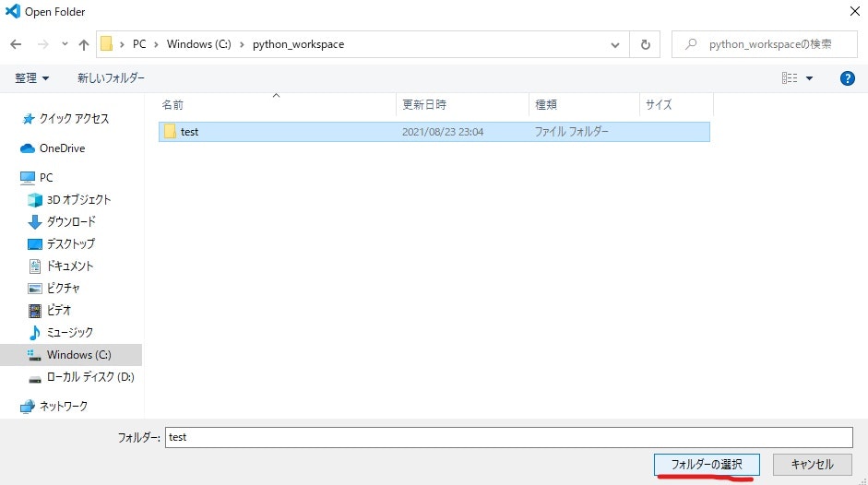868x485 pixels.
Task: Click the ネットワーク icon
Action: point(27,407)
